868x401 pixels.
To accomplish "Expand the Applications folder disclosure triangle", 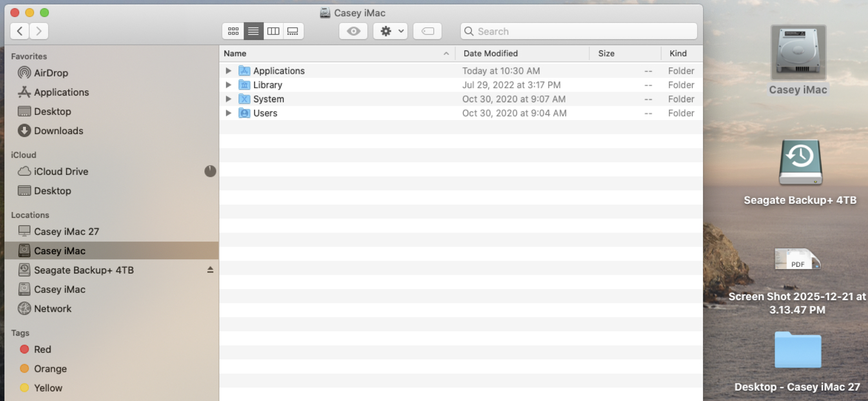I will tap(228, 71).
